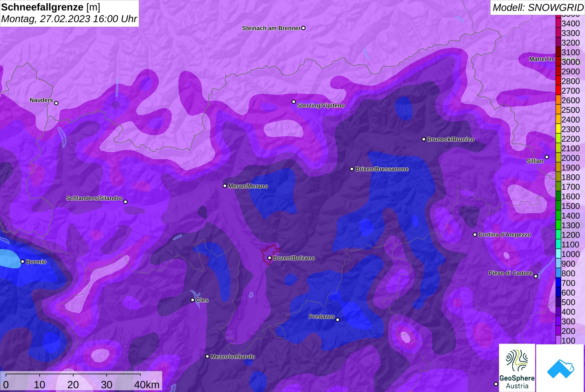This screenshot has height=392, width=585.
Task: Click the '40km' scale bar label
Action: (x=147, y=384)
